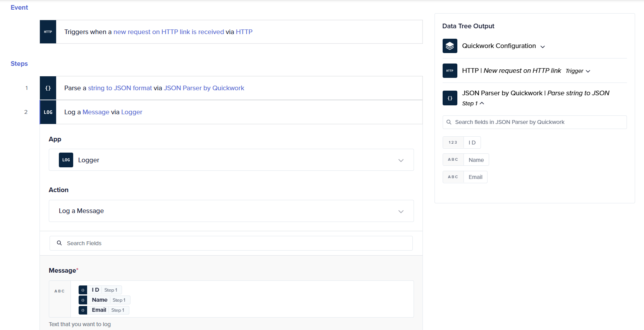The width and height of the screenshot is (644, 330).
Task: Click the ABC type badge beside Name
Action: pos(453,160)
